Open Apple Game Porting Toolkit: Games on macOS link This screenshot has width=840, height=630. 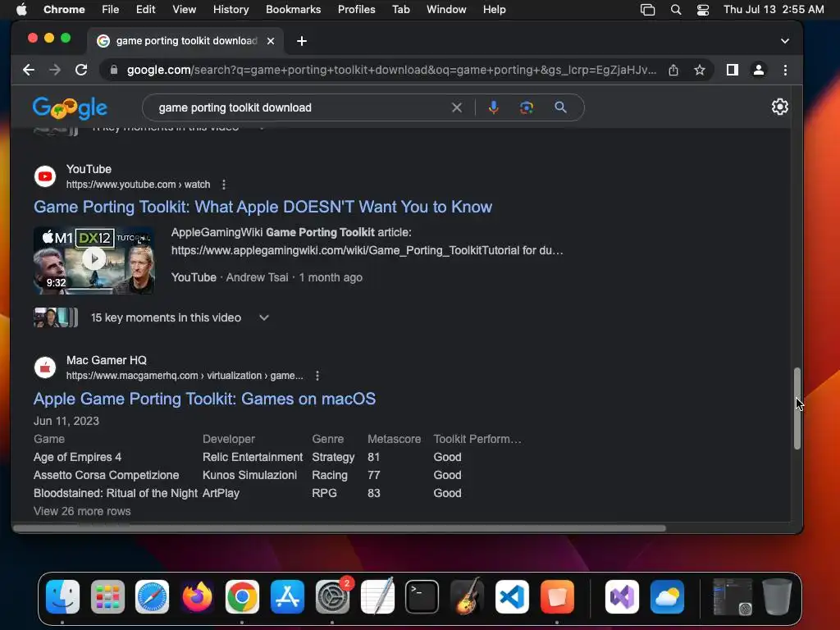click(x=204, y=399)
